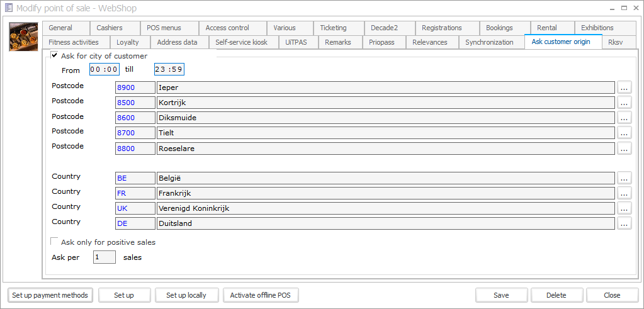Click the window title bar document icon

[8, 8]
